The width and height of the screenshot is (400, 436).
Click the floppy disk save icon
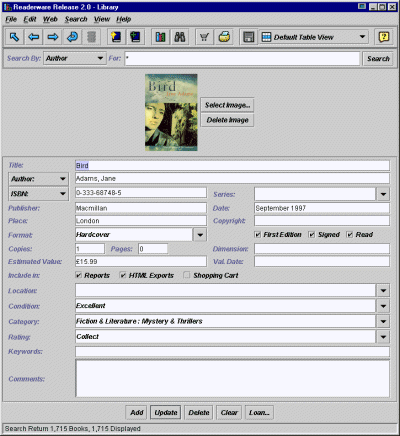(x=249, y=37)
